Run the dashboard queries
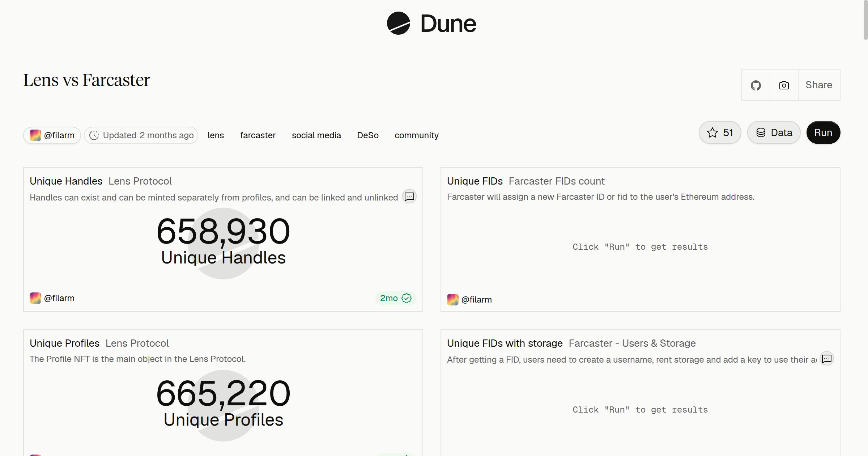Image resolution: width=868 pixels, height=456 pixels. (823, 132)
